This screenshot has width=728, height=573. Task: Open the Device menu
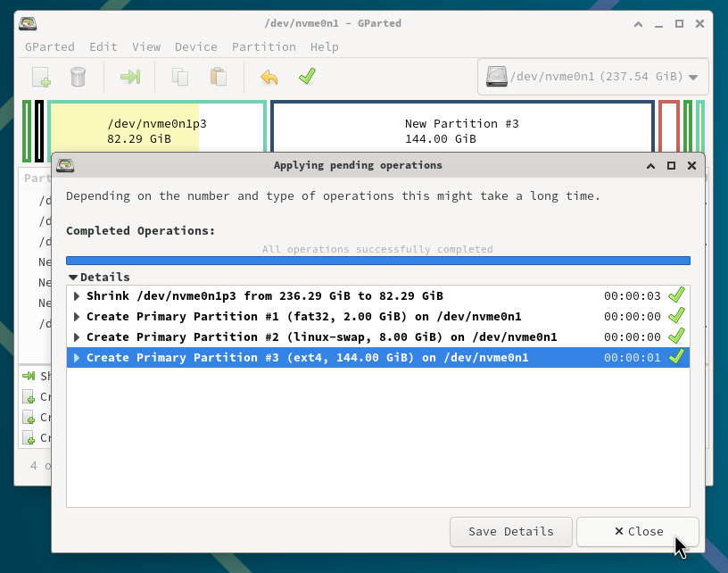tap(196, 47)
